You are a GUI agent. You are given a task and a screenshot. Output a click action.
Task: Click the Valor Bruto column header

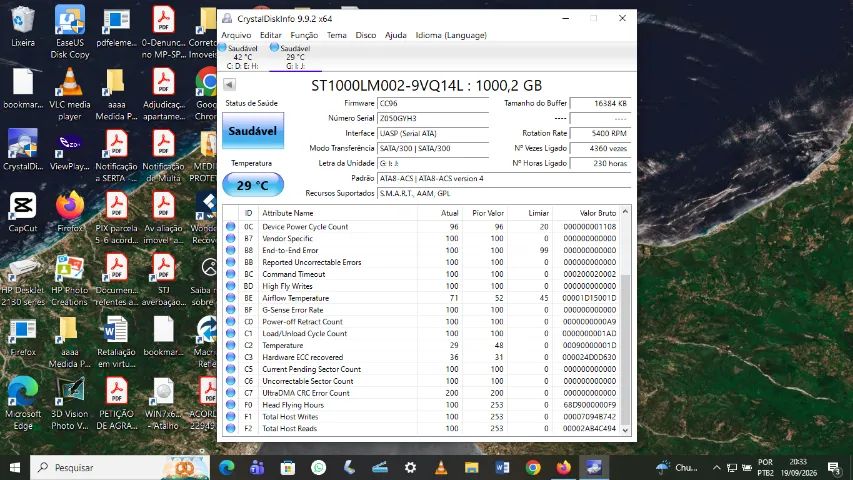pyautogui.click(x=597, y=213)
